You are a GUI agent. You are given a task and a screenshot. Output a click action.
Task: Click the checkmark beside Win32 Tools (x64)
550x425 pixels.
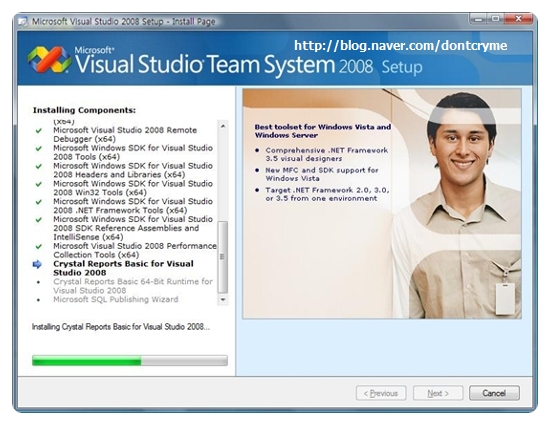click(39, 184)
